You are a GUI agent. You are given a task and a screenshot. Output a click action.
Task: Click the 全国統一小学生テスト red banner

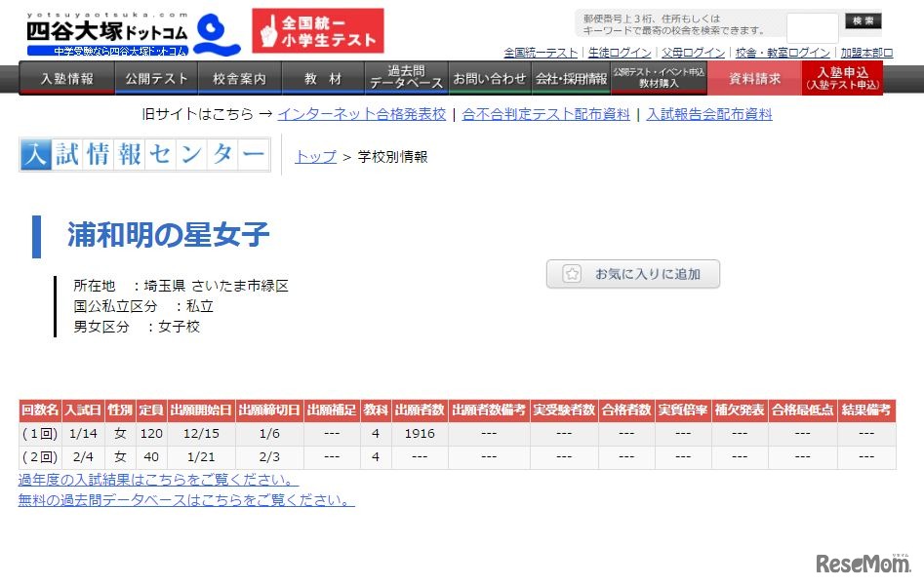[317, 29]
